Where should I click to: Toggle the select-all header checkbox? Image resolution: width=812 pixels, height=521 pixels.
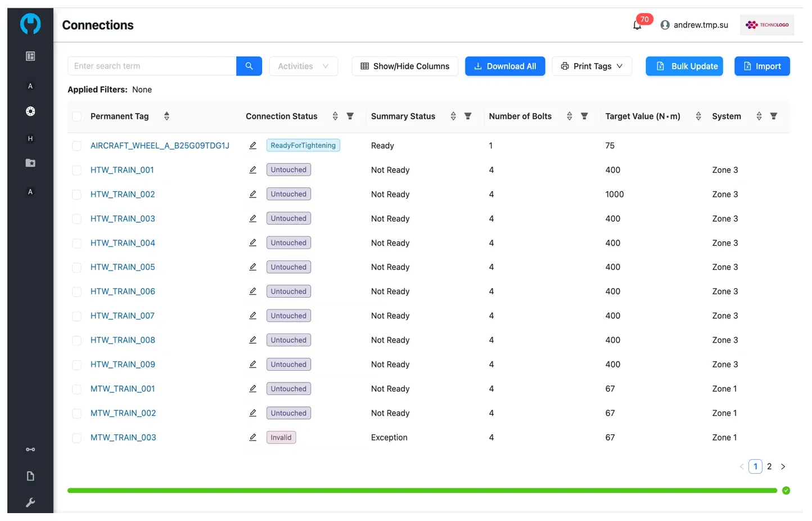[77, 116]
